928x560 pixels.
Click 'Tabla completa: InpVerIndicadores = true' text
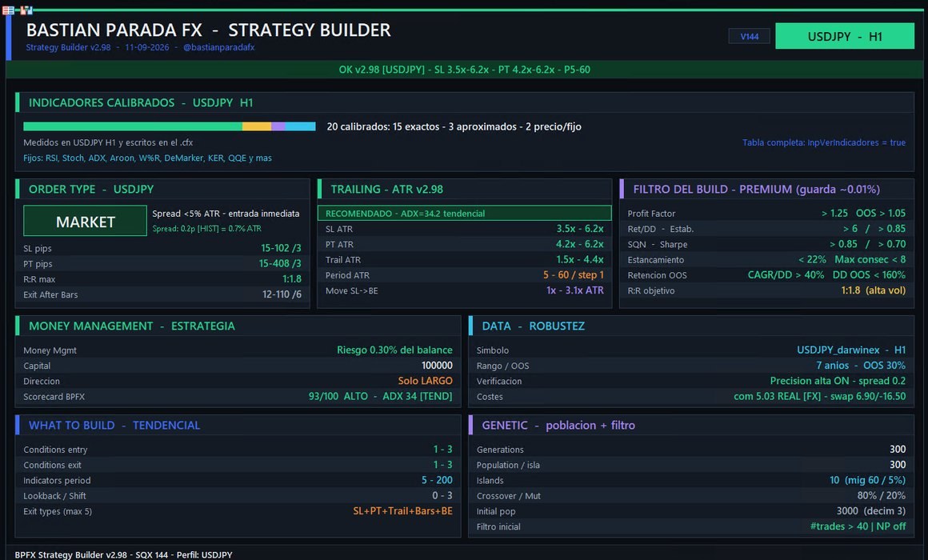[824, 142]
